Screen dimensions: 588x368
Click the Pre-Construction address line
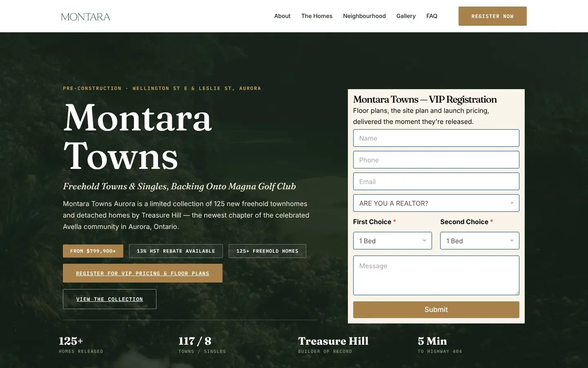(162, 88)
